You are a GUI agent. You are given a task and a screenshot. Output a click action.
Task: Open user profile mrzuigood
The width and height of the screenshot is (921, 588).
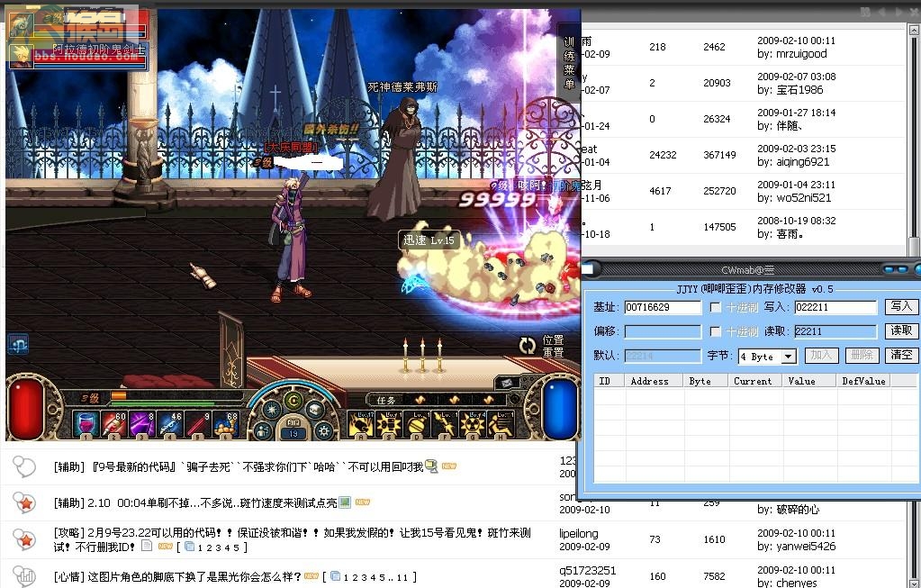[800, 54]
